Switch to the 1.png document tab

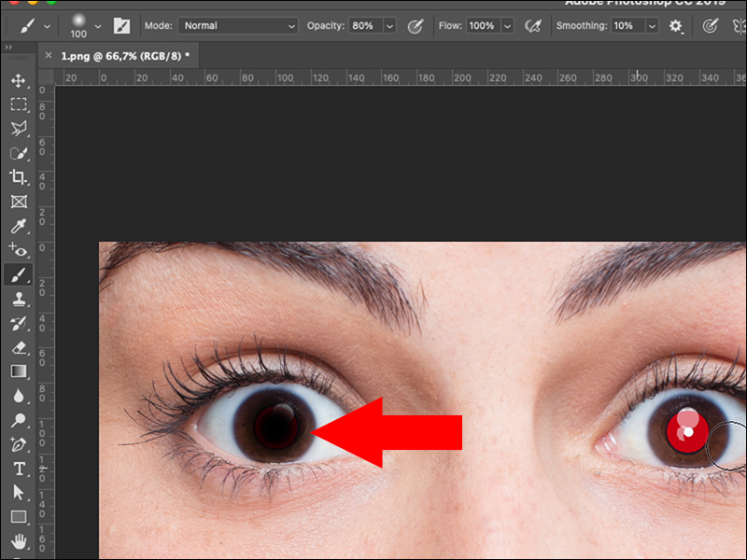[x=125, y=56]
